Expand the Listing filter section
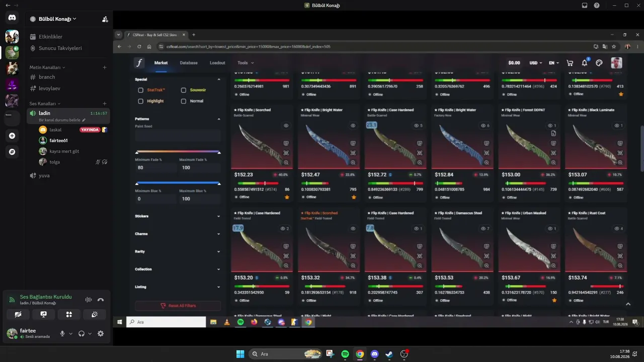Image resolution: width=644 pixels, height=362 pixels. [178, 287]
